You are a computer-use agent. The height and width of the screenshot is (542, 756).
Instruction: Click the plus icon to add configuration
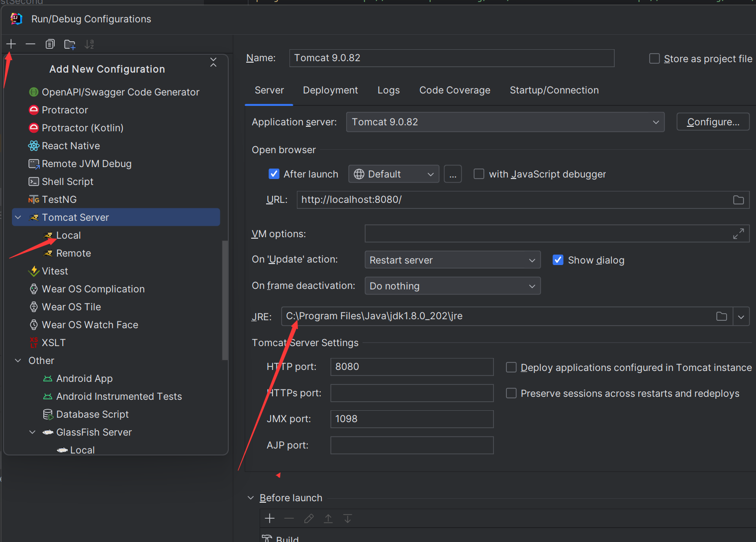(x=11, y=44)
